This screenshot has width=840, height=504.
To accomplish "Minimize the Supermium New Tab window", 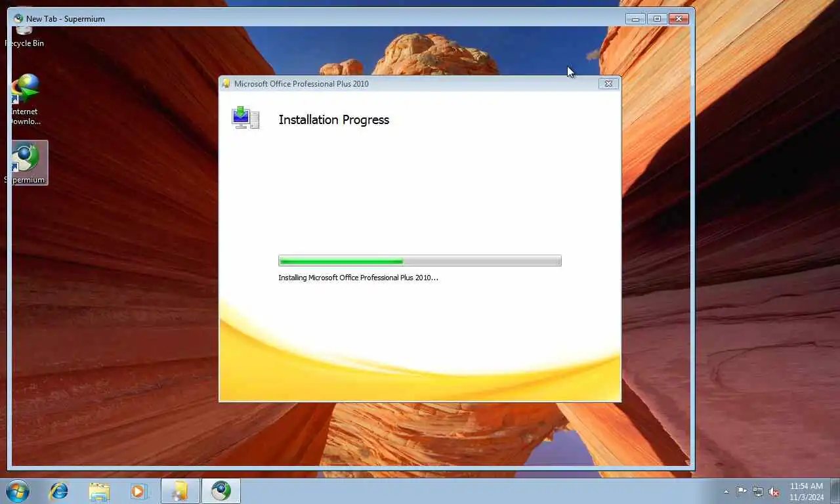I will [x=635, y=19].
